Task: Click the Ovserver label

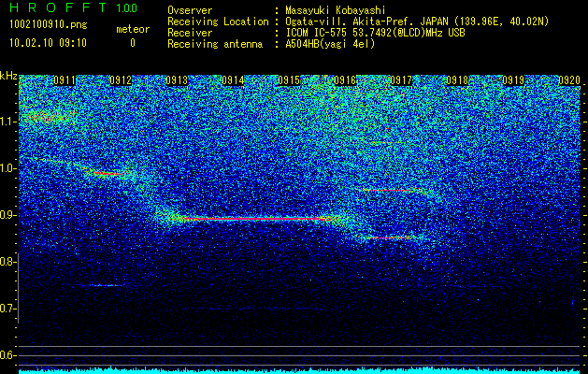Action: pyautogui.click(x=190, y=10)
